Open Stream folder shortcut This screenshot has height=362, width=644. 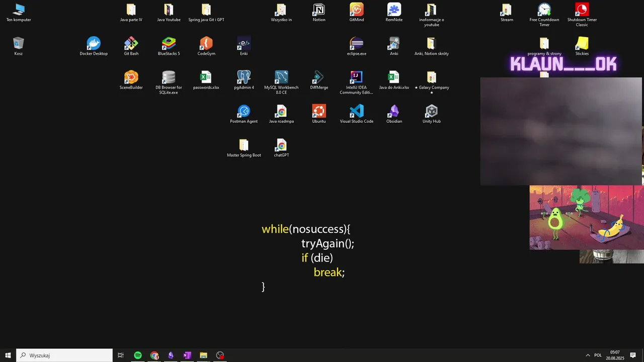tap(507, 13)
